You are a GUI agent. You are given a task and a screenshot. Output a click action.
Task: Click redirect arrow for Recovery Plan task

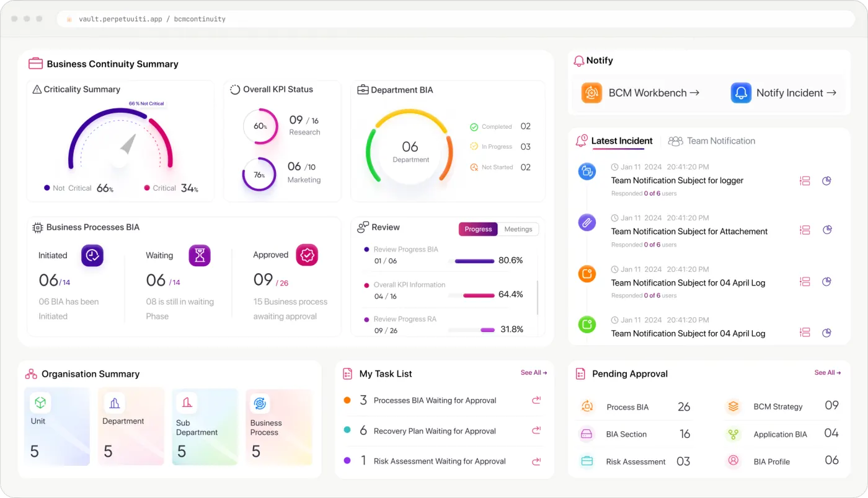click(x=536, y=430)
